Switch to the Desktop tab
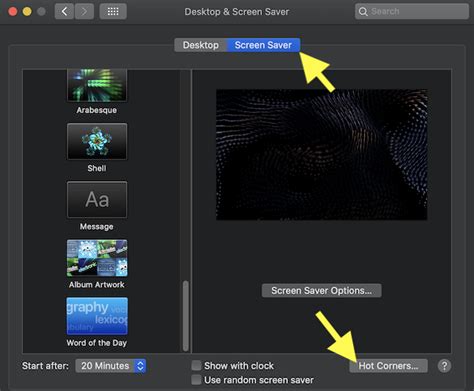Viewport: 474px width, 391px height. tap(201, 45)
